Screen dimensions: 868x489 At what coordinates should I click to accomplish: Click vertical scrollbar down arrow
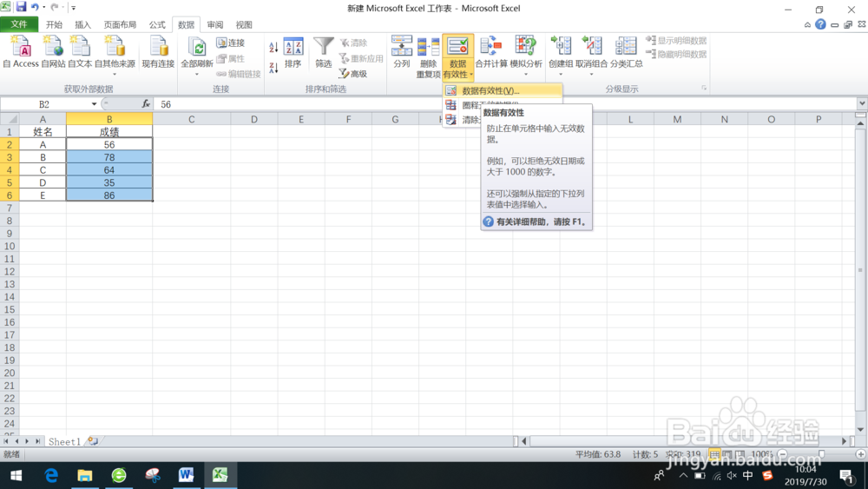860,429
